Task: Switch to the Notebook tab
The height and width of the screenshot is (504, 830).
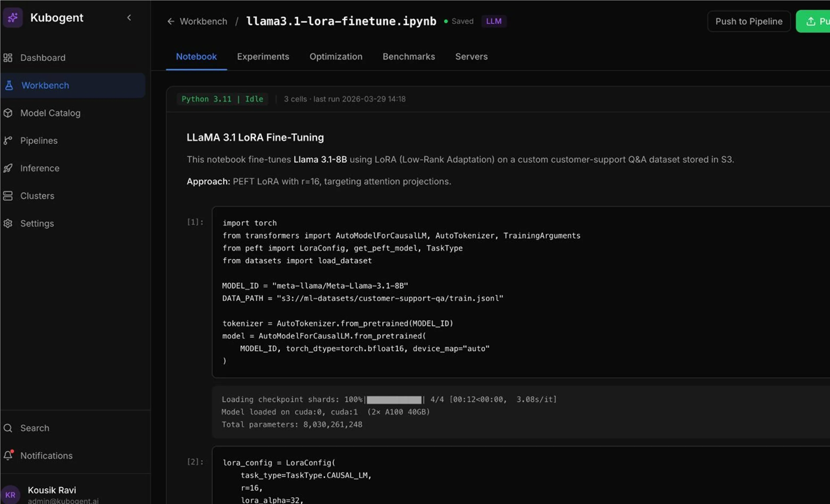Action: [x=196, y=57]
